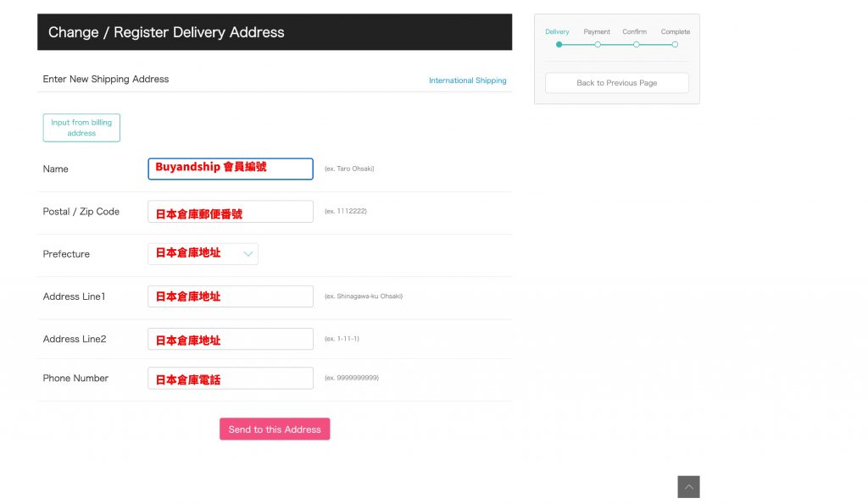Go Back to Previous Page

click(616, 83)
